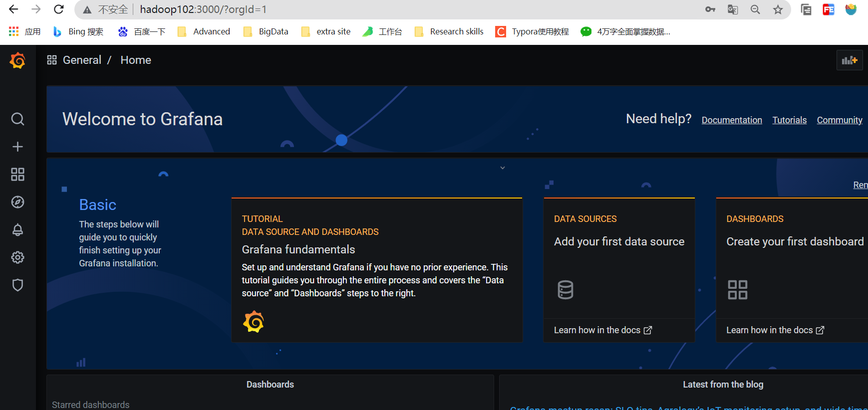Image resolution: width=868 pixels, height=410 pixels.
Task: Click the dashboard grid icon beside General
Action: (x=52, y=60)
